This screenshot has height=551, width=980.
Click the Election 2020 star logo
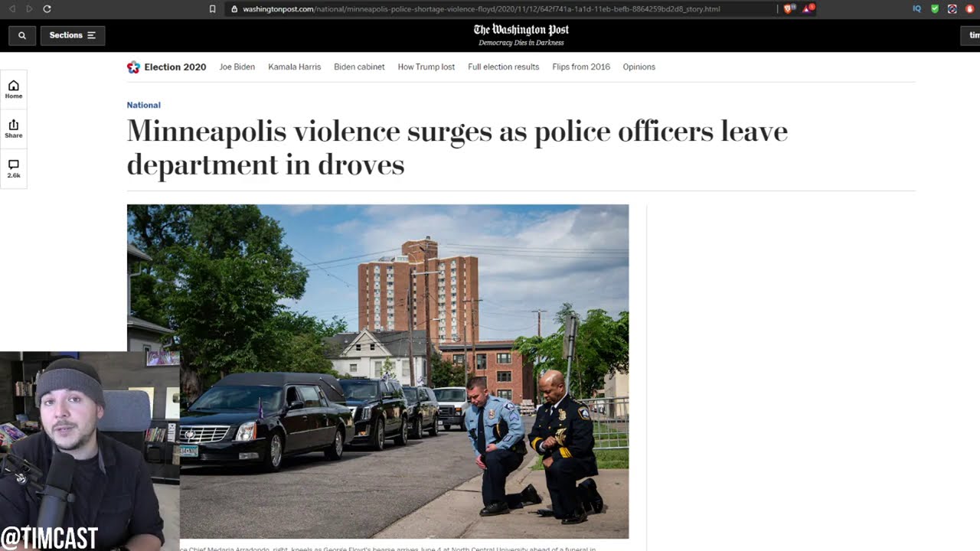click(x=134, y=67)
